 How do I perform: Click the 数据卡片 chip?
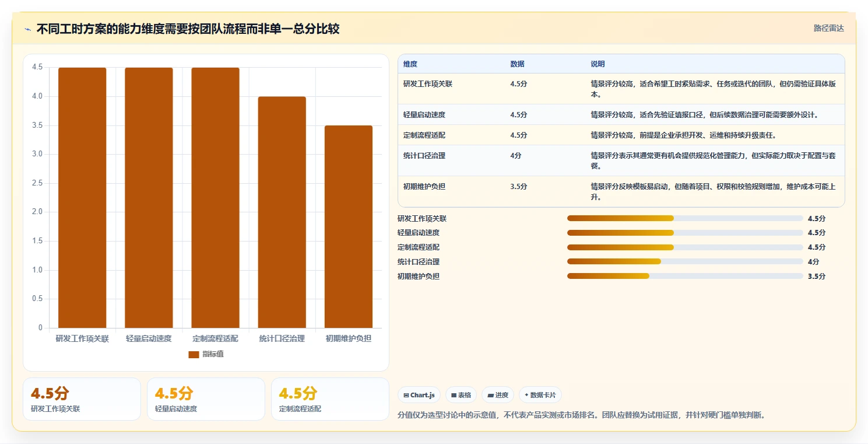(x=540, y=395)
